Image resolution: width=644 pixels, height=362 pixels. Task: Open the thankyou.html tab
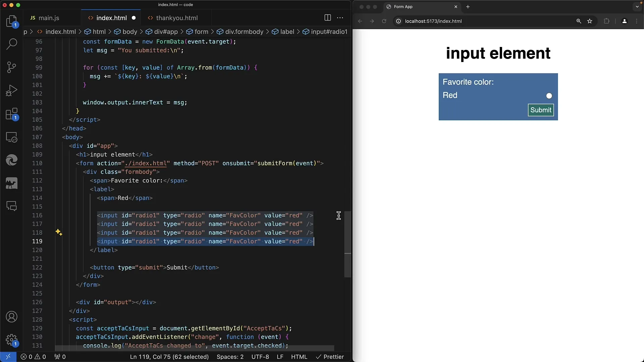[x=176, y=18]
